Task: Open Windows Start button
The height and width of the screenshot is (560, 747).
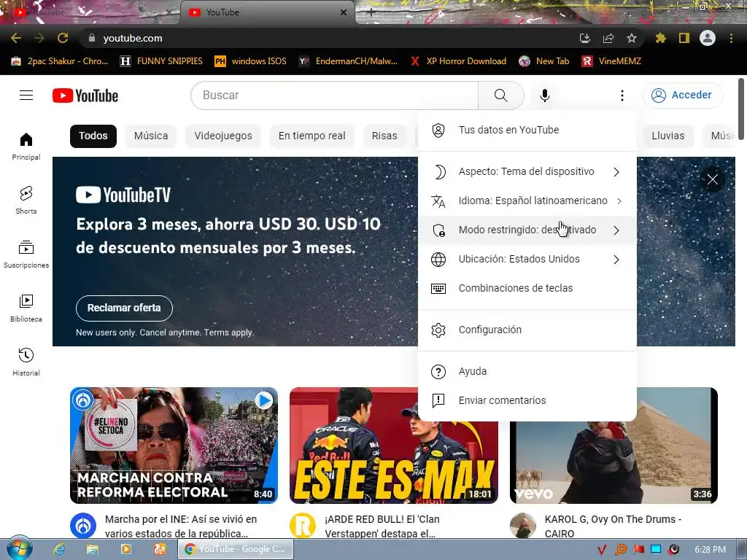Action: point(20,548)
